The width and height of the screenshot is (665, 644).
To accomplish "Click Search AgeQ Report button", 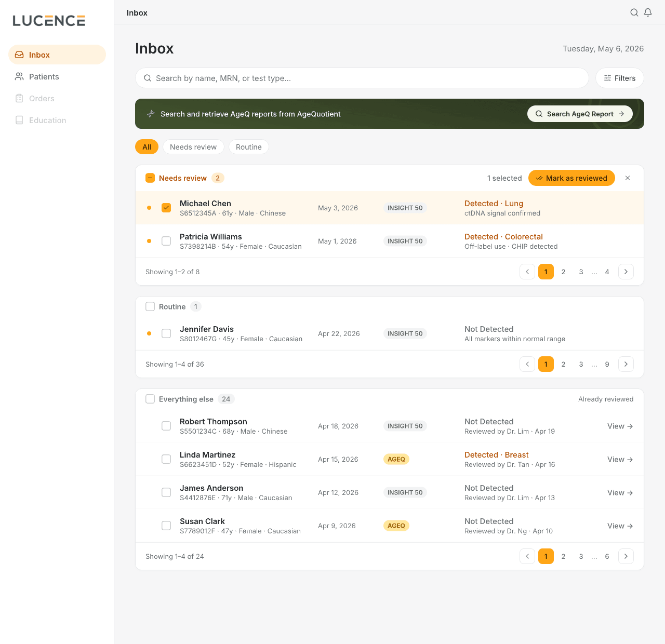I will [x=580, y=114].
